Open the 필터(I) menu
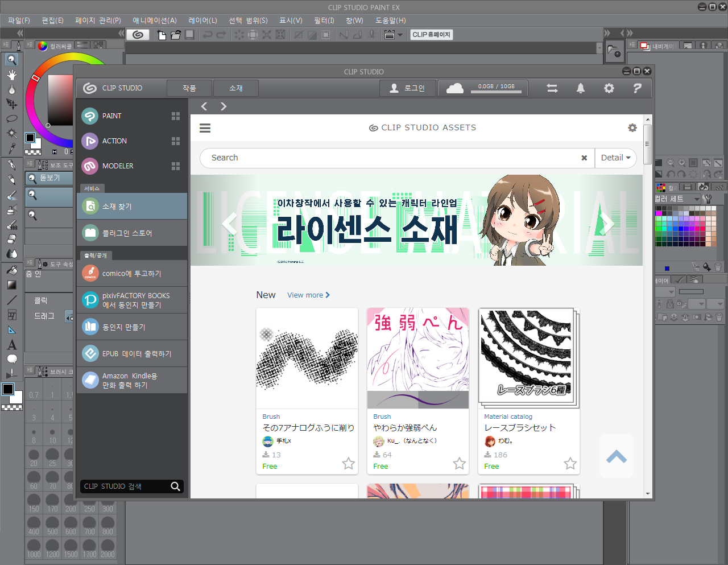The height and width of the screenshot is (565, 728). point(323,20)
